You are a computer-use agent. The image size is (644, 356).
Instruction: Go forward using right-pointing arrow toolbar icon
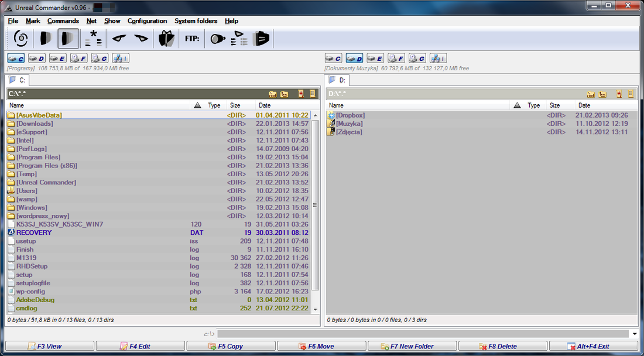141,39
